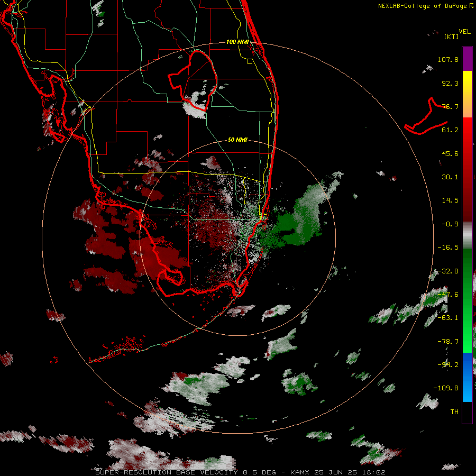Select the -63.1 velocity scale value

pos(448,318)
